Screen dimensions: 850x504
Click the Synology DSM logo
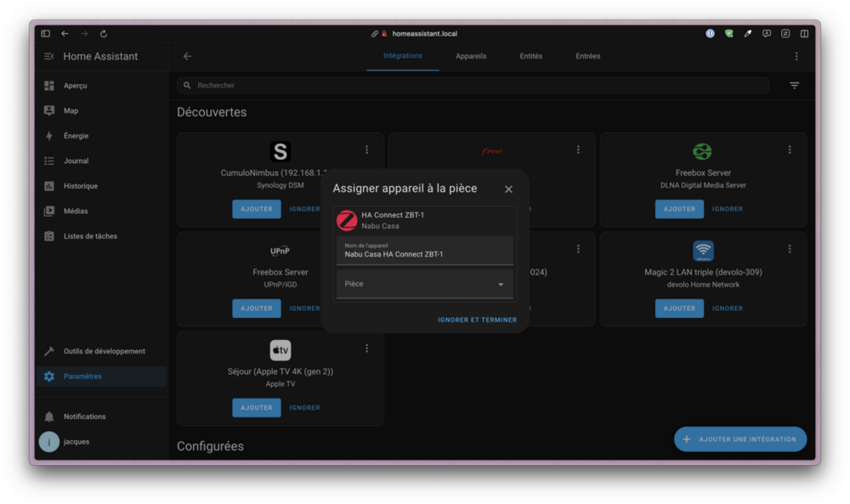pos(280,152)
